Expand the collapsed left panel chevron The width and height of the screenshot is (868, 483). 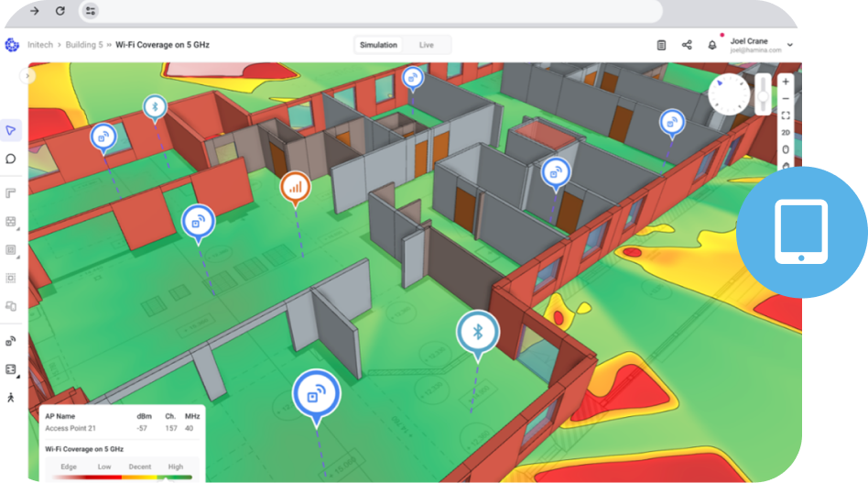27,76
